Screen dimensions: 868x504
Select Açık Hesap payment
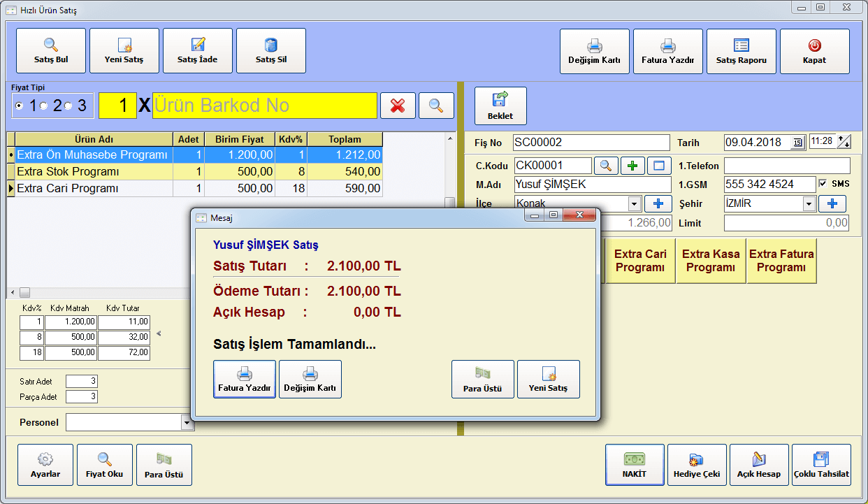click(759, 465)
